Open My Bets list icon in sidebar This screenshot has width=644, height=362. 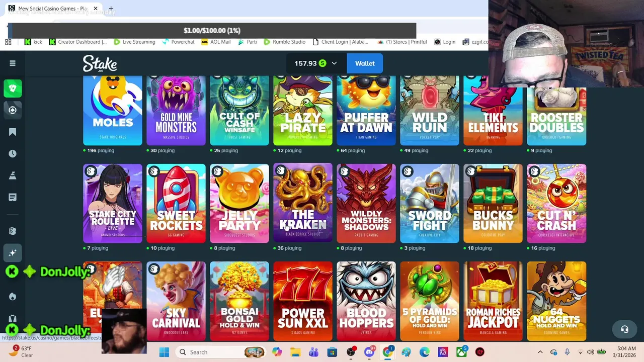13,197
